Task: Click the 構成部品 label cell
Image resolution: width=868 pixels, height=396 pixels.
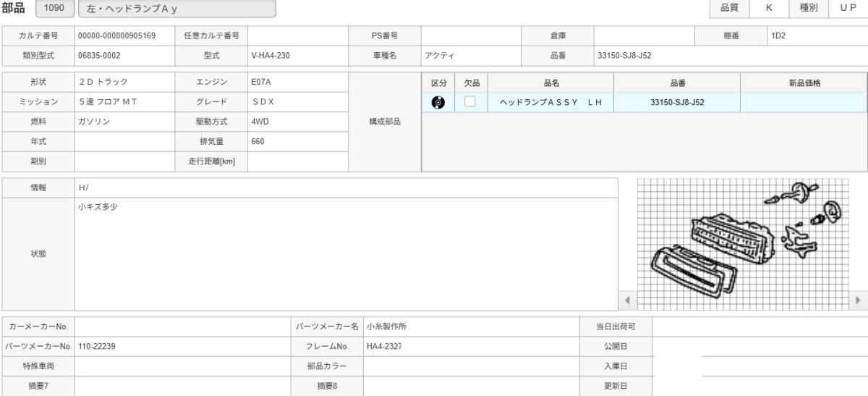Action: pos(385,122)
